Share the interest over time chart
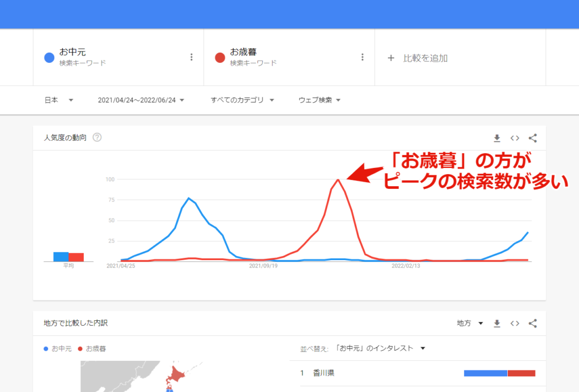This screenshot has width=579, height=392. [532, 137]
